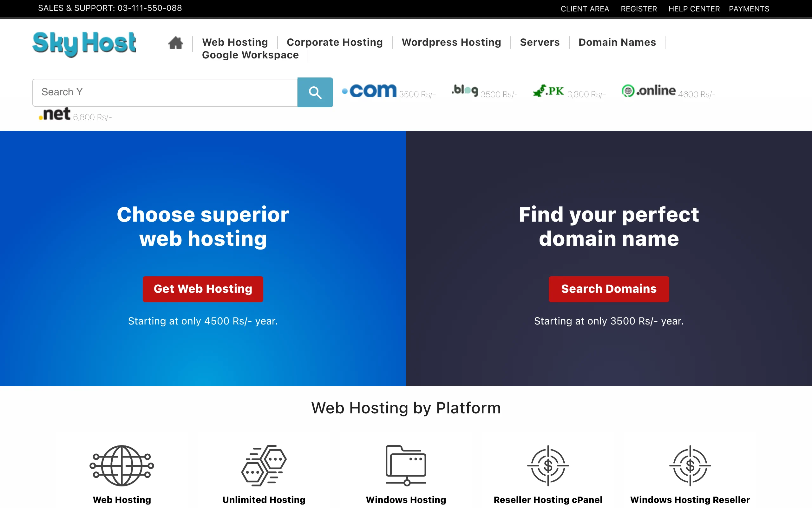Click the Reseller Hosting cPanel label

tap(548, 500)
